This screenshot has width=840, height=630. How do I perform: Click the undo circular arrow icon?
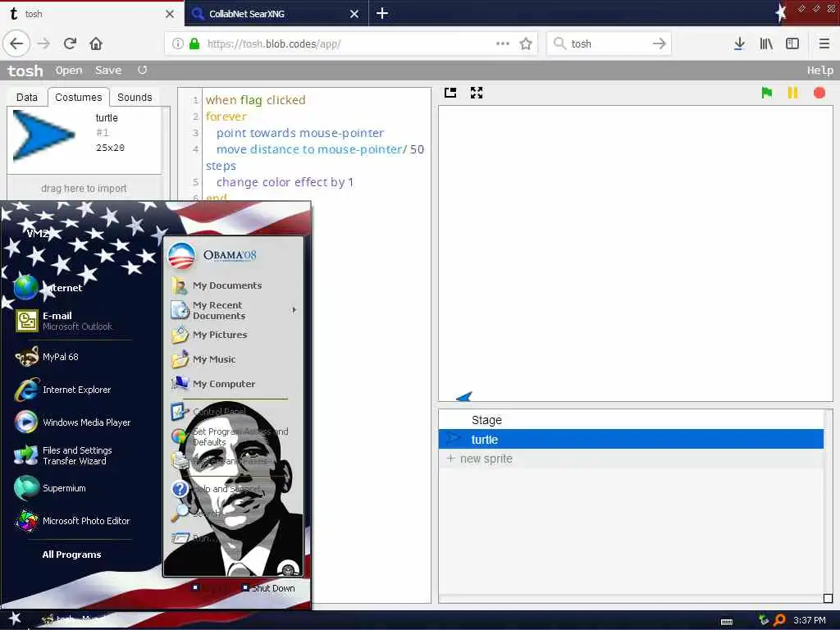[142, 70]
